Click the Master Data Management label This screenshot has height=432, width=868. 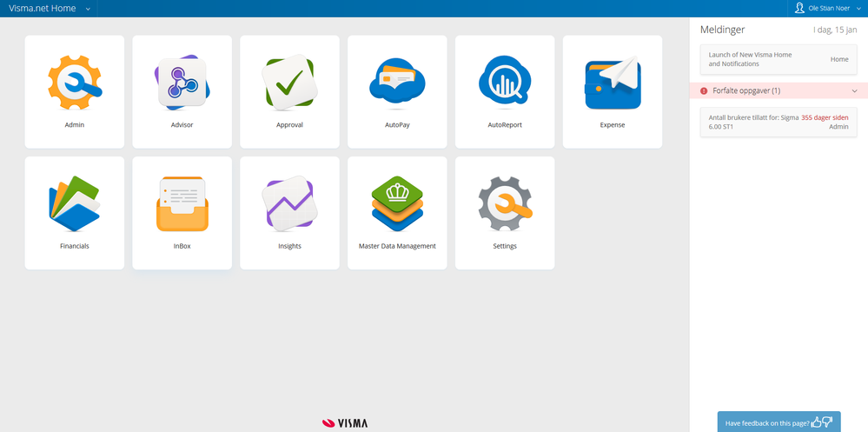pos(397,246)
